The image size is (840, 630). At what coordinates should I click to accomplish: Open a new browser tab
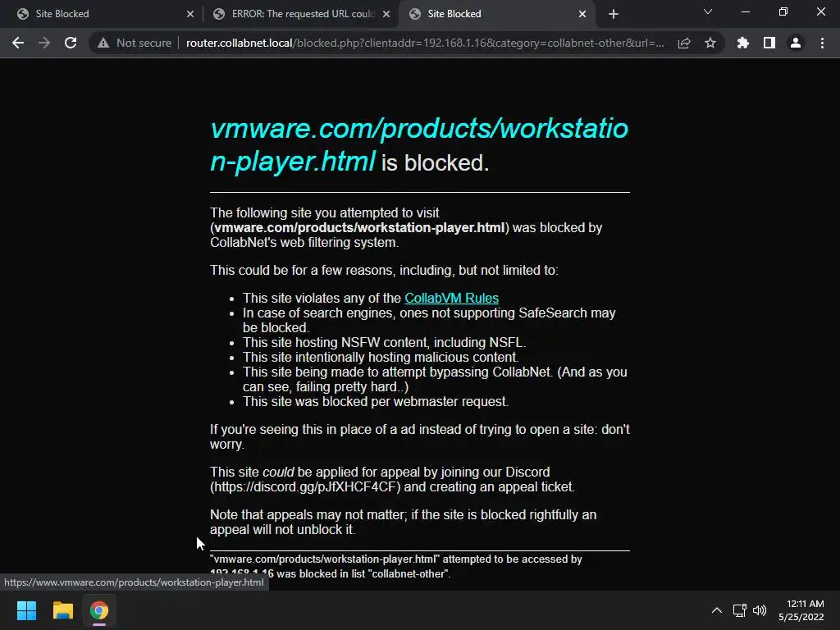pos(614,14)
